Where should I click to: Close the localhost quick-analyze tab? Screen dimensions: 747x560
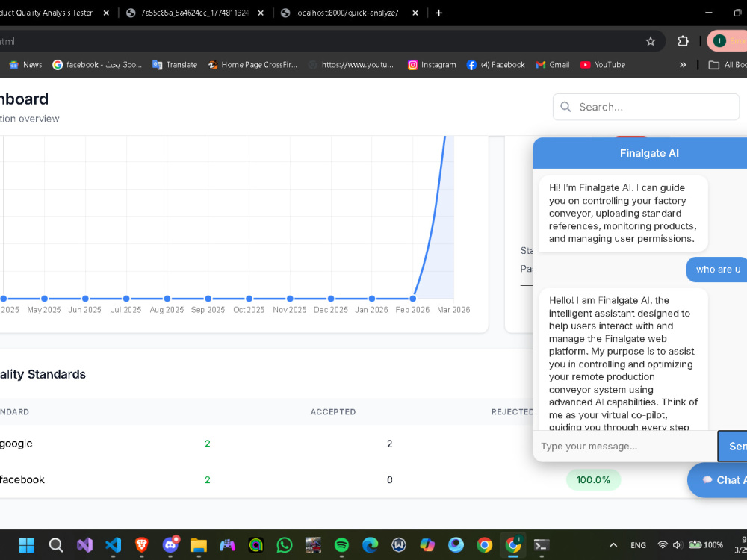[415, 13]
